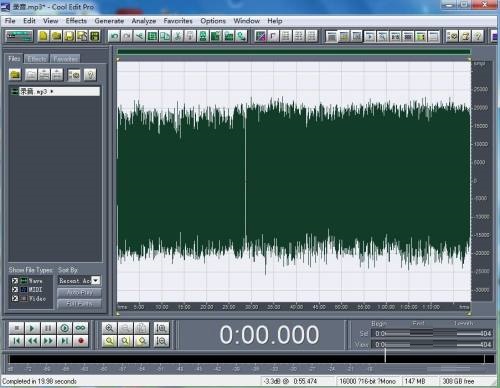Open the Generate menu
500x388 pixels.
109,21
